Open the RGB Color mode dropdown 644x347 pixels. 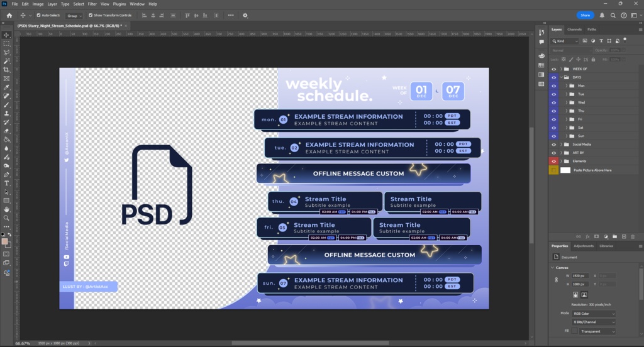pyautogui.click(x=594, y=314)
